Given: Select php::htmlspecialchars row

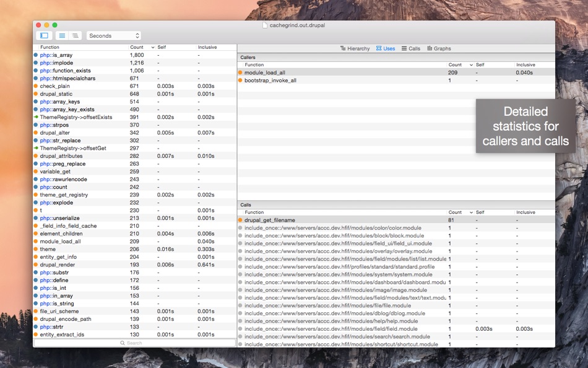Looking at the screenshot, I should pos(135,79).
